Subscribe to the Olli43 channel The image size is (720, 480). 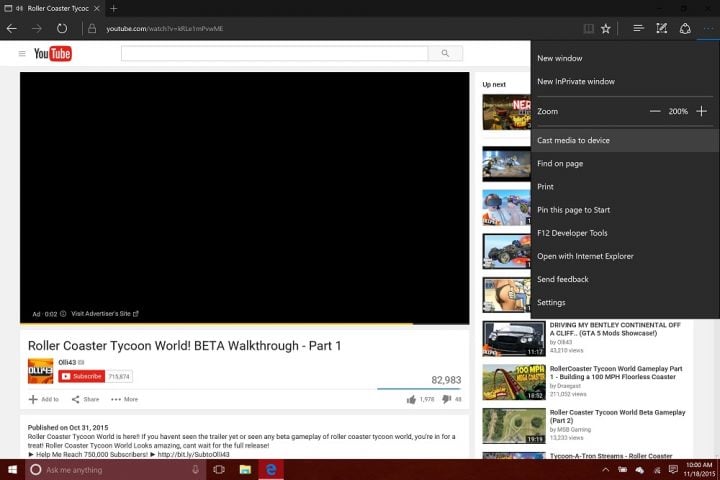(82, 376)
